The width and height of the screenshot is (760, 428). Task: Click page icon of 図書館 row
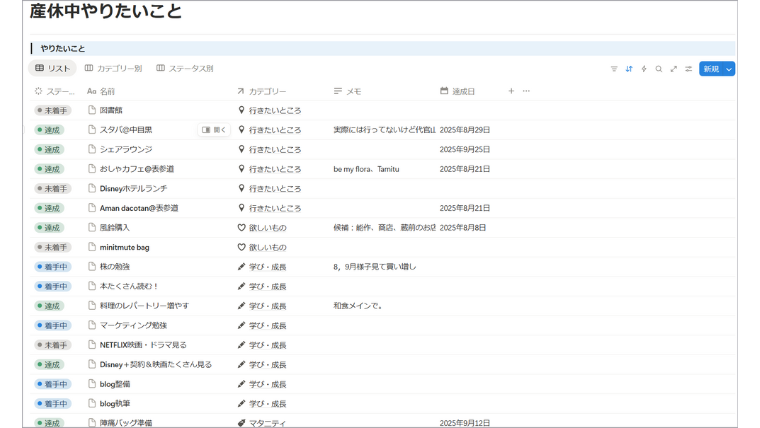click(x=92, y=110)
